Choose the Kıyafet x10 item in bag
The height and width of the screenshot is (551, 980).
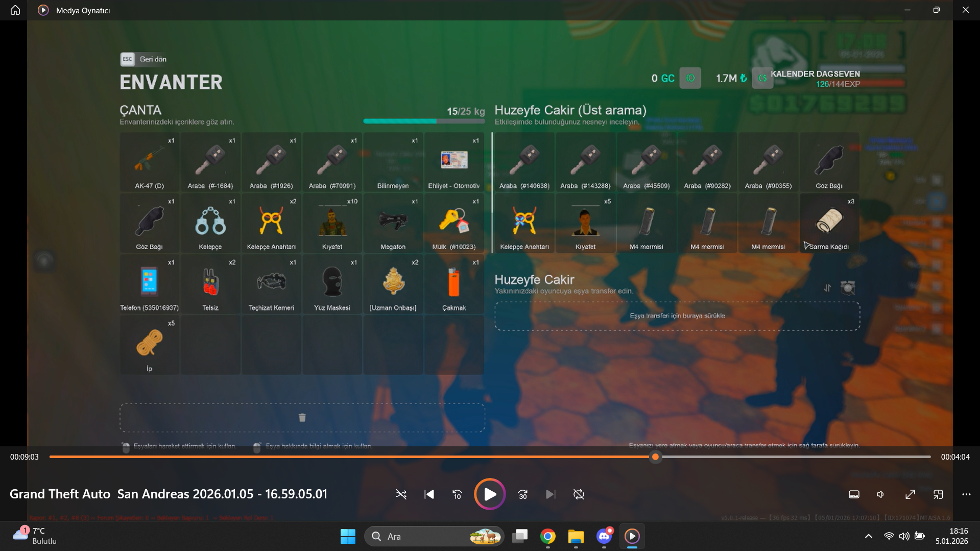[x=332, y=223]
